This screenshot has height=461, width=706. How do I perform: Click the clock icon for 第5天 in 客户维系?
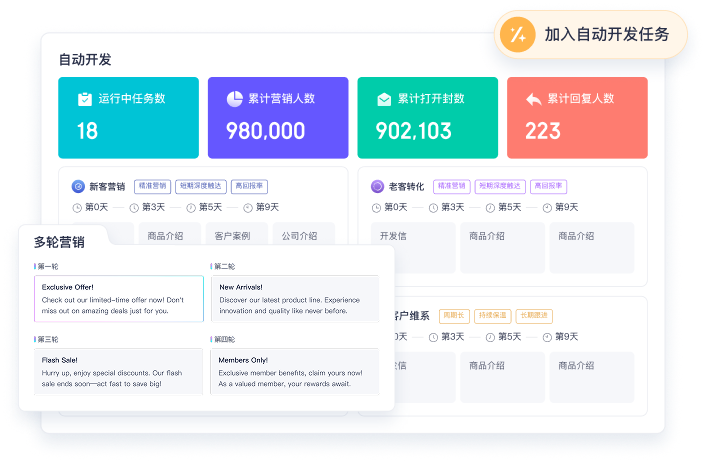(490, 338)
